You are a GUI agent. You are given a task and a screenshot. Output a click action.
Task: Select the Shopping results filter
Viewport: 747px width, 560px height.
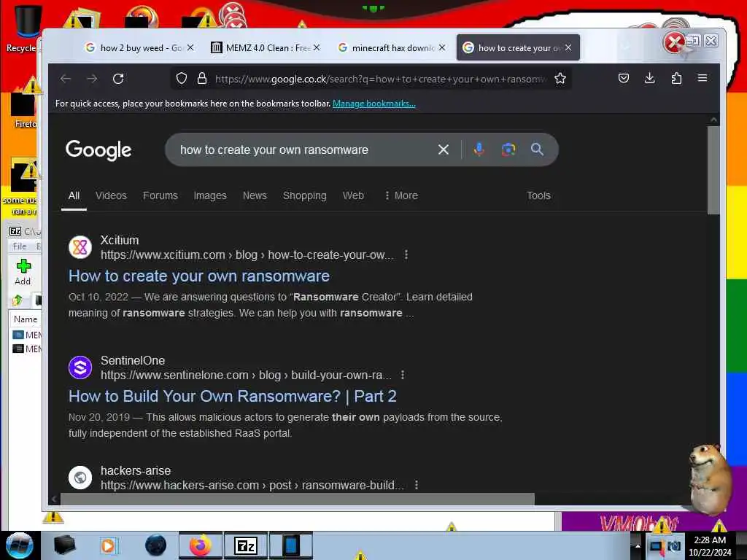click(x=305, y=195)
